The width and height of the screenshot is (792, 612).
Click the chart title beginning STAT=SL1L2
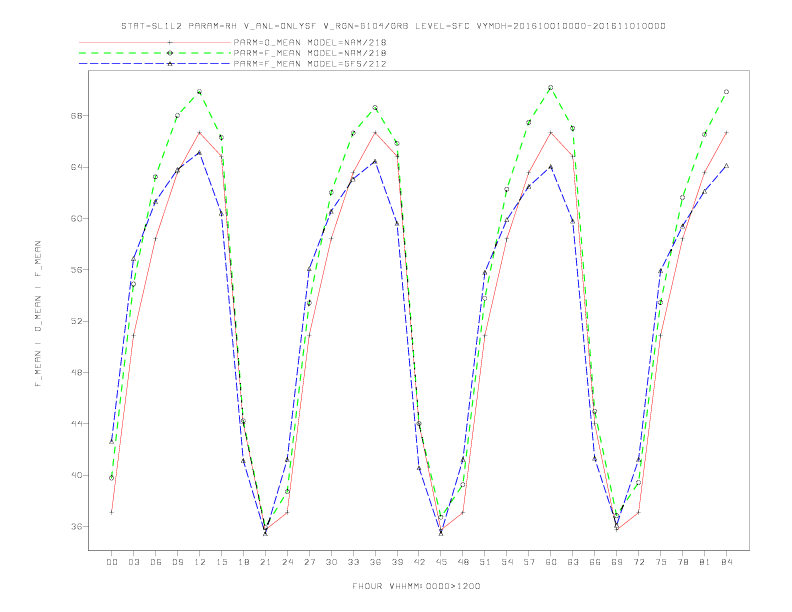(393, 26)
